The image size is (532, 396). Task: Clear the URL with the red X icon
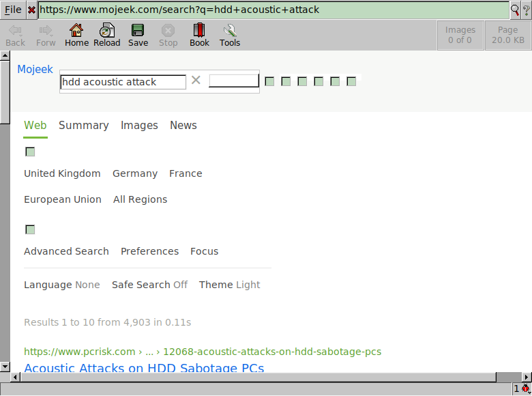[31, 10]
